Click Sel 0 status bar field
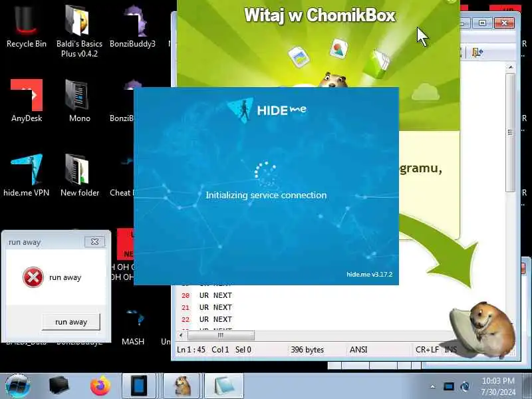The height and width of the screenshot is (399, 532). [x=243, y=350]
